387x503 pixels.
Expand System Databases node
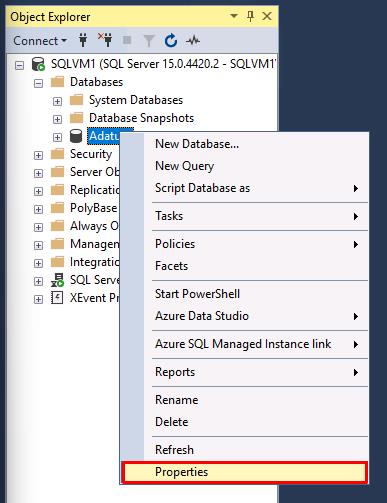pyautogui.click(x=58, y=101)
